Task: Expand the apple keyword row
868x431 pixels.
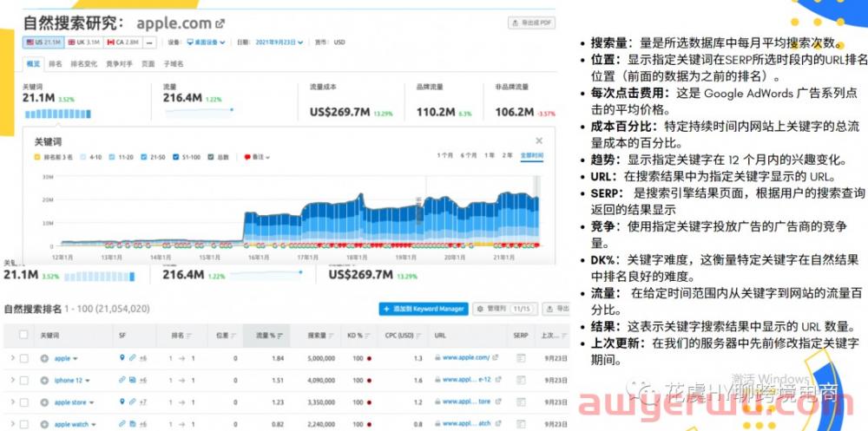Action: click(12, 358)
